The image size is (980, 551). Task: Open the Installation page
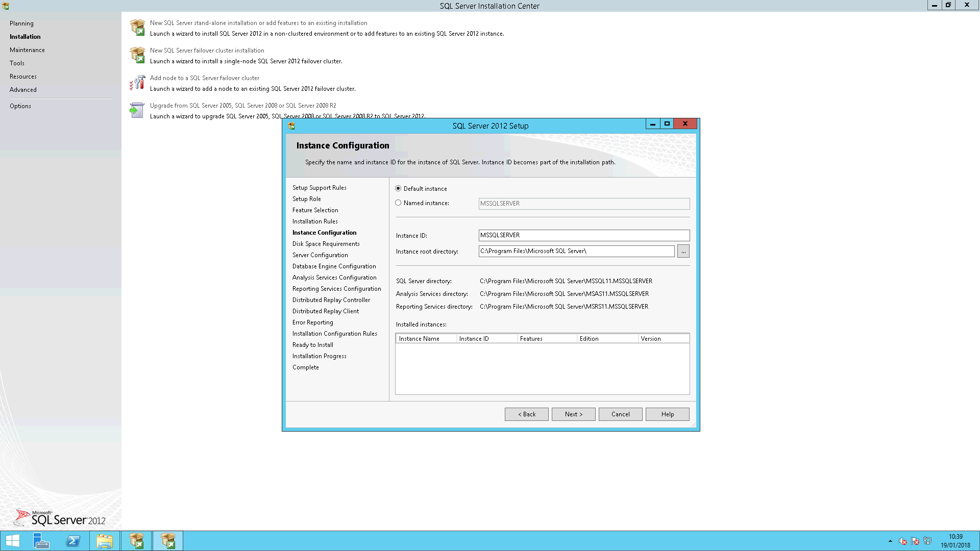[25, 37]
